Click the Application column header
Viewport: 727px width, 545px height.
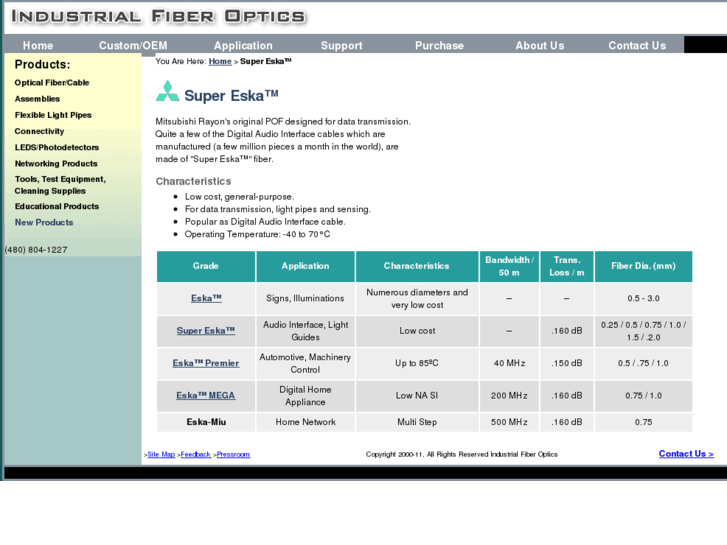tap(305, 266)
